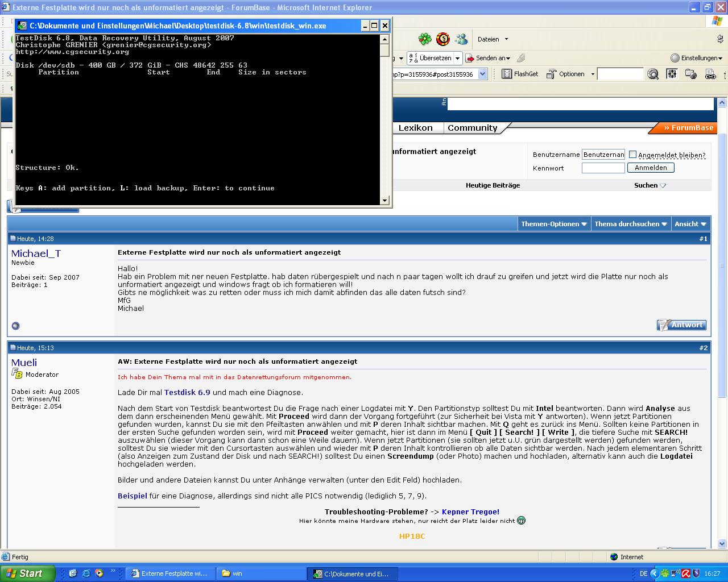
Task: Open the Suchen dropdown in forum navbar
Action: [650, 185]
